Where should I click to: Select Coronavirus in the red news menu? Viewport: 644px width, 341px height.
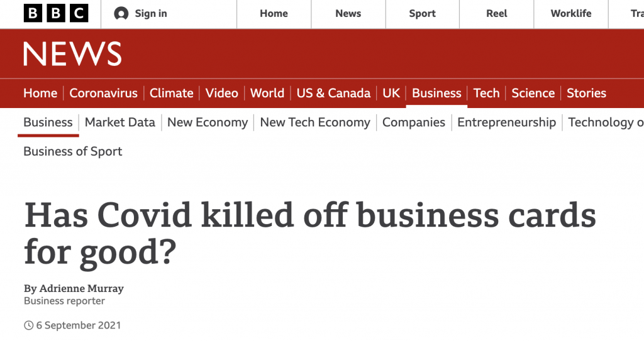coord(104,93)
